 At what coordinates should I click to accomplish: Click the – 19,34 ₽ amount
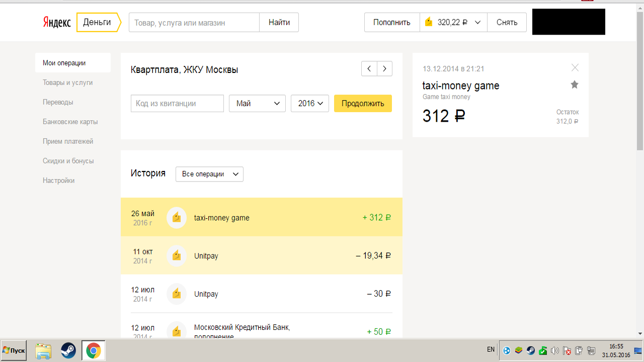coord(373,256)
